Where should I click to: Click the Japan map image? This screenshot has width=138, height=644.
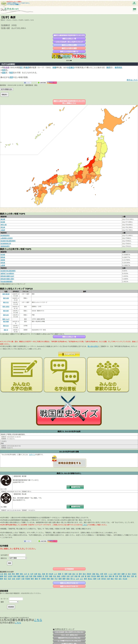click(69, 156)
